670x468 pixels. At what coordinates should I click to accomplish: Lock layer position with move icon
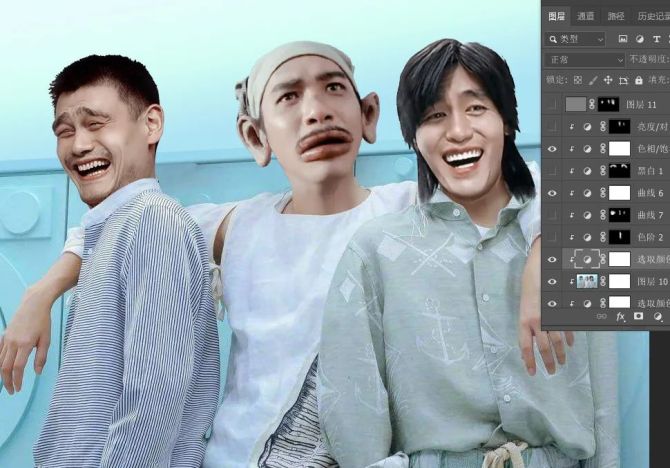tap(607, 80)
